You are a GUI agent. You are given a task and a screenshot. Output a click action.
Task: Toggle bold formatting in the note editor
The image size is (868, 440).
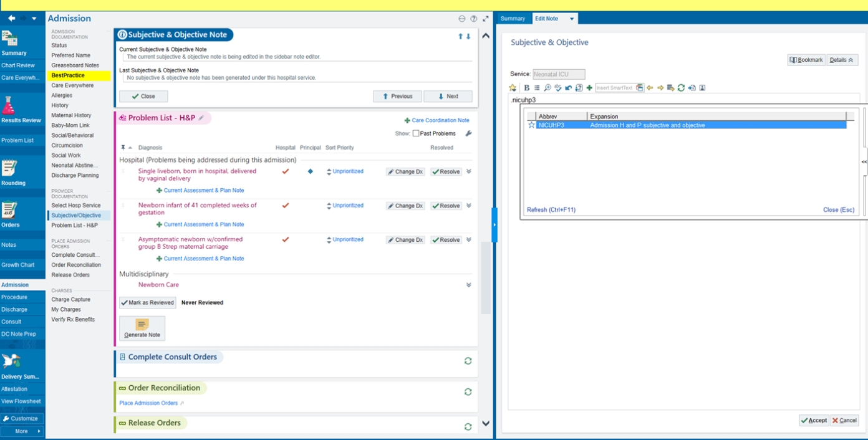527,88
